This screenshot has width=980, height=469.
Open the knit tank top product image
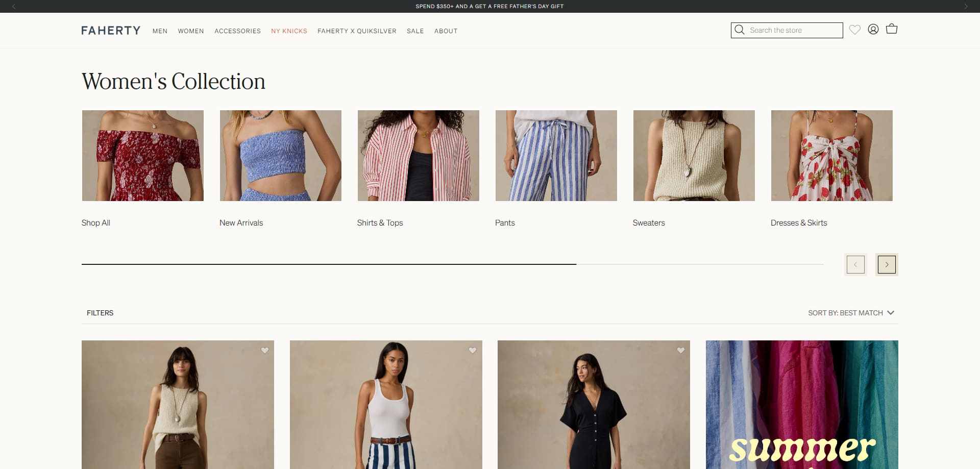pos(178,405)
